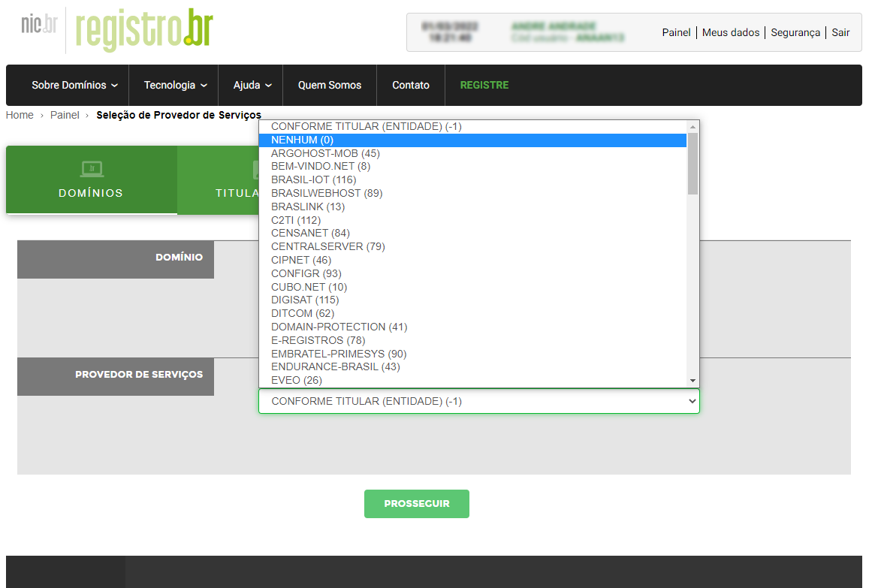Click the registro.br logo
Viewport: 875px width, 588px height.
tap(144, 29)
